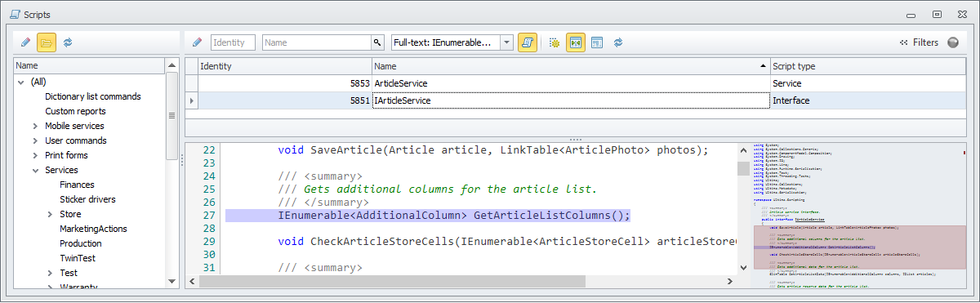Click the SaveArticle code line
Viewport: 980px width, 303px height.
click(x=493, y=150)
